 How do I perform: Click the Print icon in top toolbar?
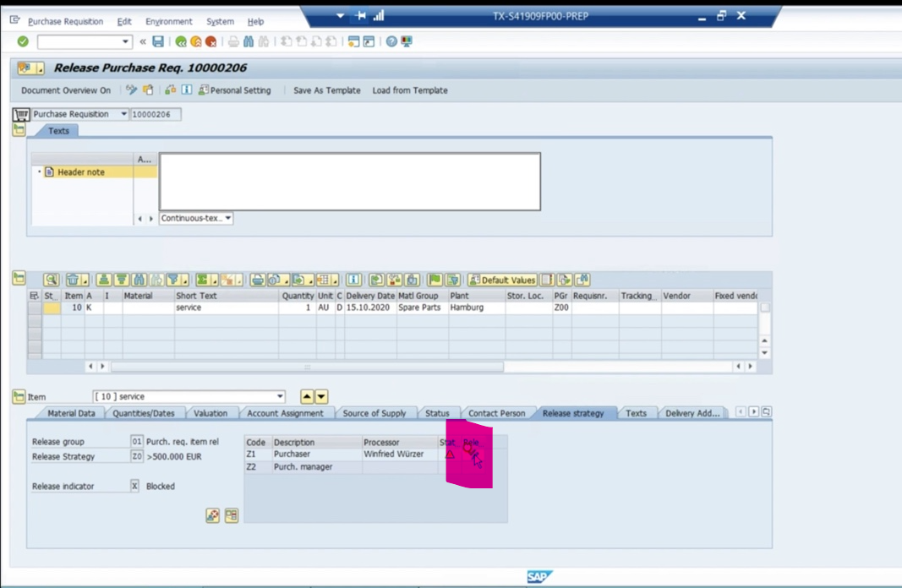pos(233,41)
